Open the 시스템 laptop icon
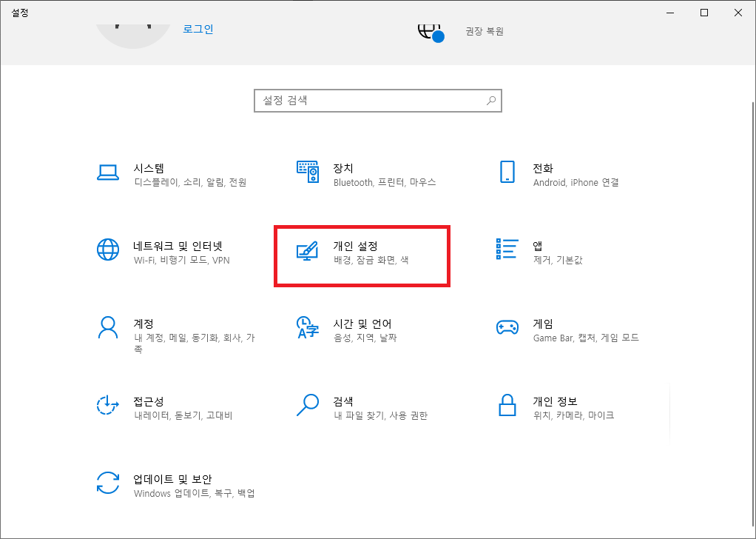The height and width of the screenshot is (539, 756). click(x=108, y=173)
